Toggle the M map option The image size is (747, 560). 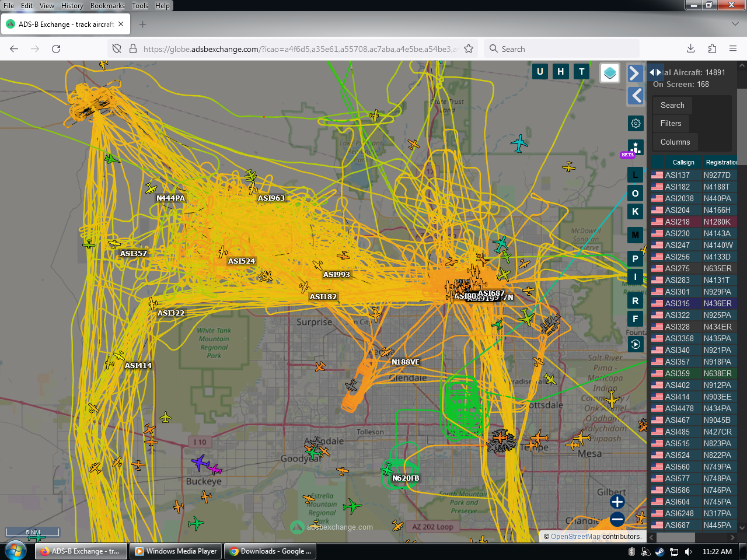636,235
